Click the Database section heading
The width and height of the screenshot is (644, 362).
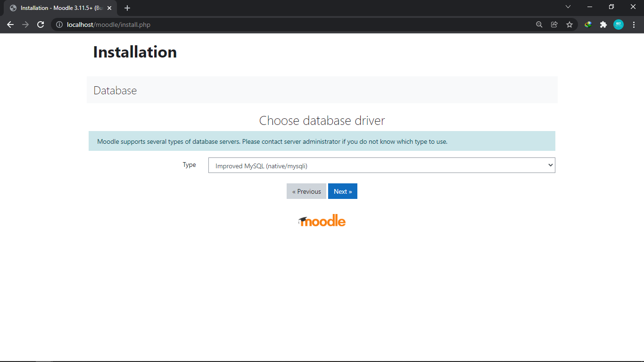(115, 90)
